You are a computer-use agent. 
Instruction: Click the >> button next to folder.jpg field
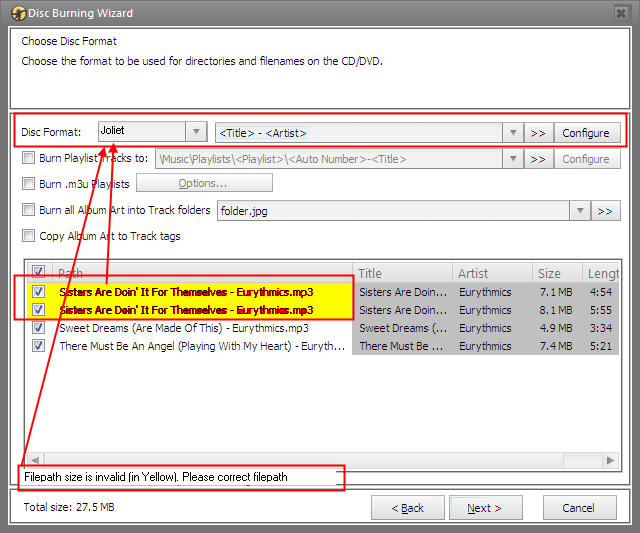606,211
